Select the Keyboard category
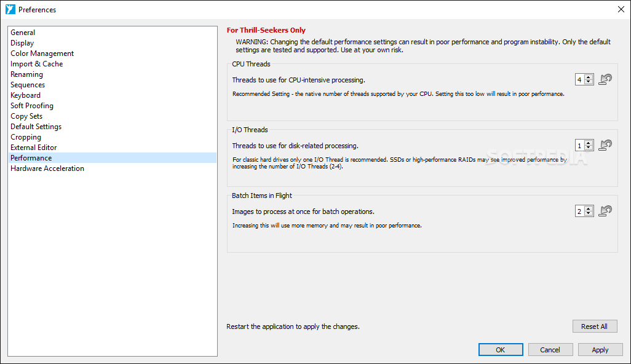The width and height of the screenshot is (631, 364). tap(113, 95)
